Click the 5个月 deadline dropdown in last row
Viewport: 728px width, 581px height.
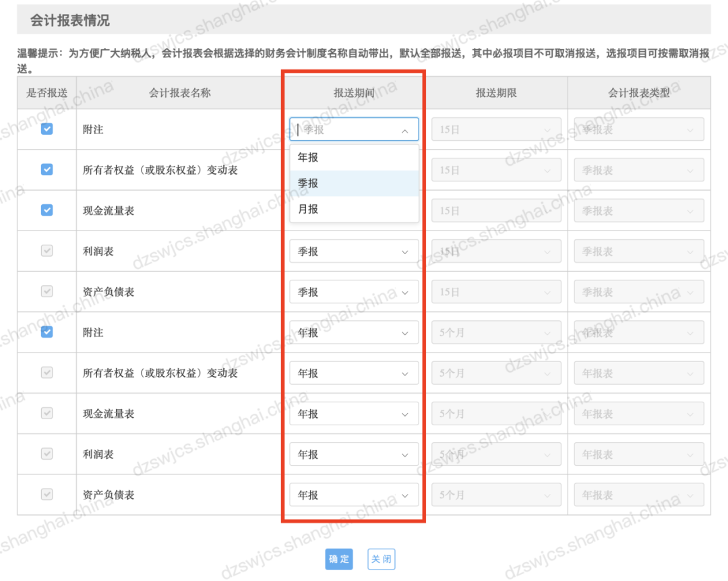[x=496, y=495]
